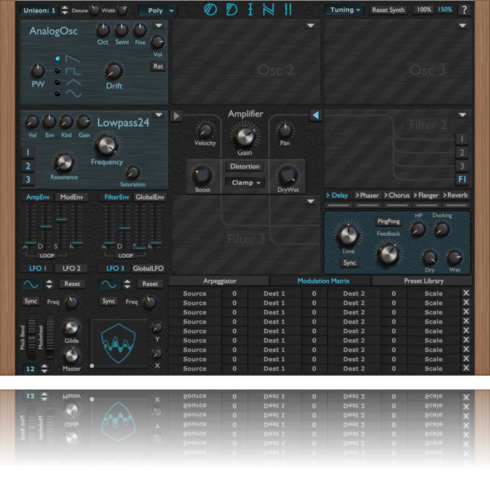Click the AnalogOsc Oct knob

[103, 30]
